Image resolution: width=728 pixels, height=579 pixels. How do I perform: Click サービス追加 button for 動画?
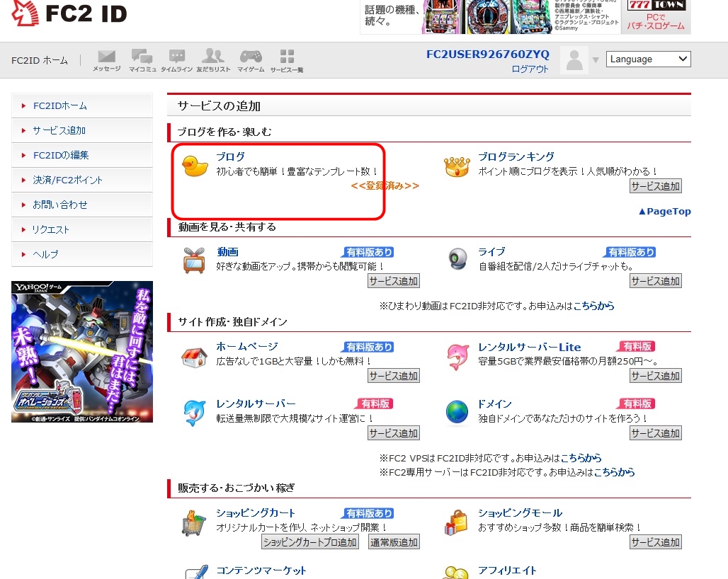coord(394,281)
